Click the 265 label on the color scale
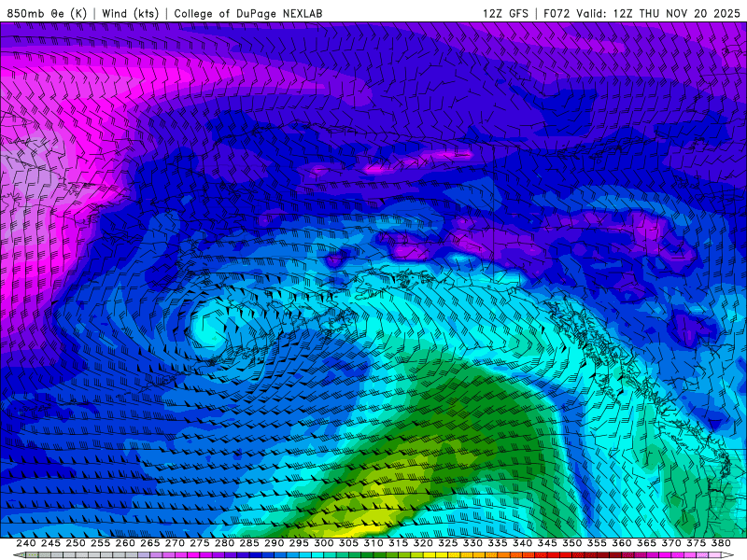 click(149, 543)
